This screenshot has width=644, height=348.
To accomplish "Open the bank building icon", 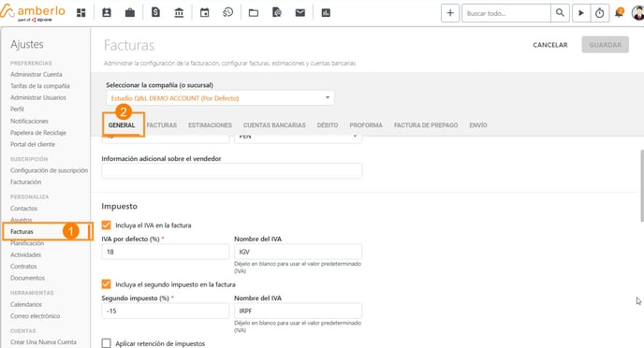I will tap(179, 13).
